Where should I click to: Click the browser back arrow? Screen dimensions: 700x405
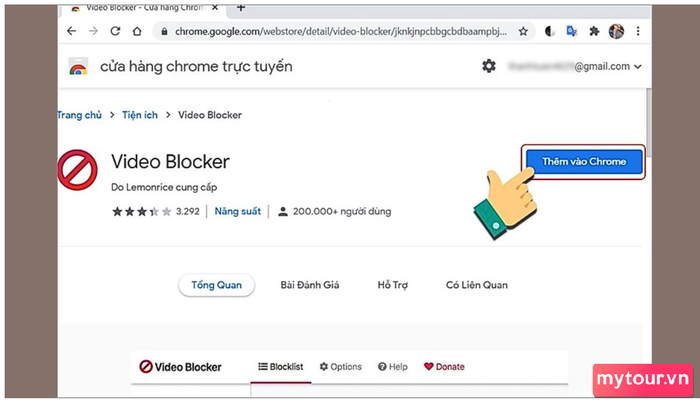click(71, 31)
